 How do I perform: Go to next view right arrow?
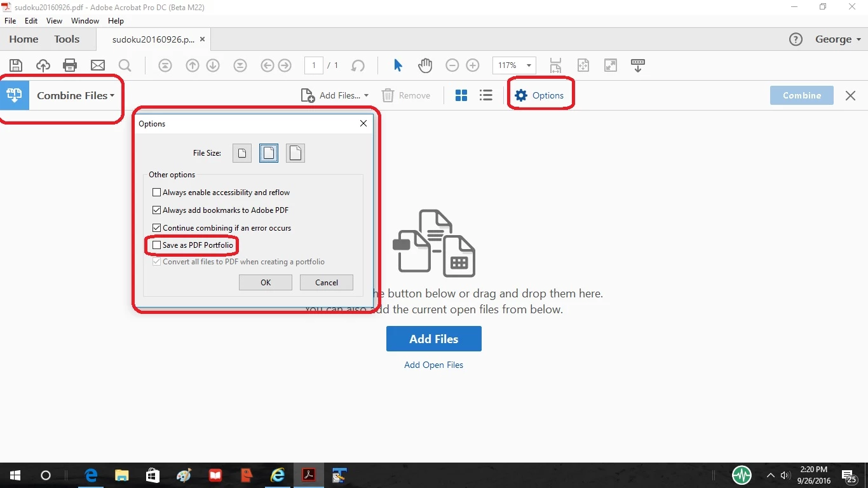point(285,65)
